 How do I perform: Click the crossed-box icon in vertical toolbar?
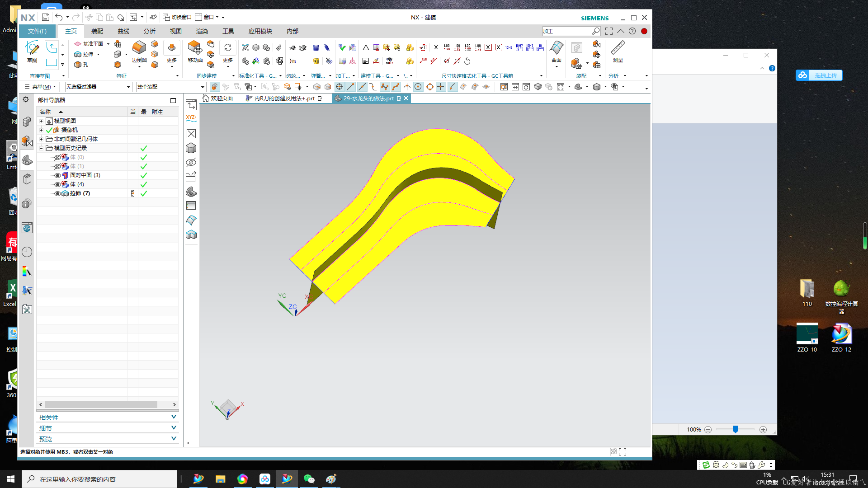coord(191,134)
